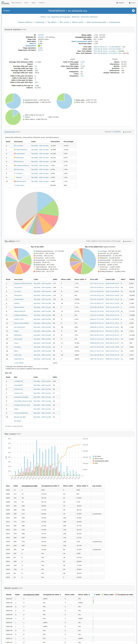Jump to Top editors section in navigation
Screen dimensions: 138x644
pyautogui.click(x=52, y=22)
